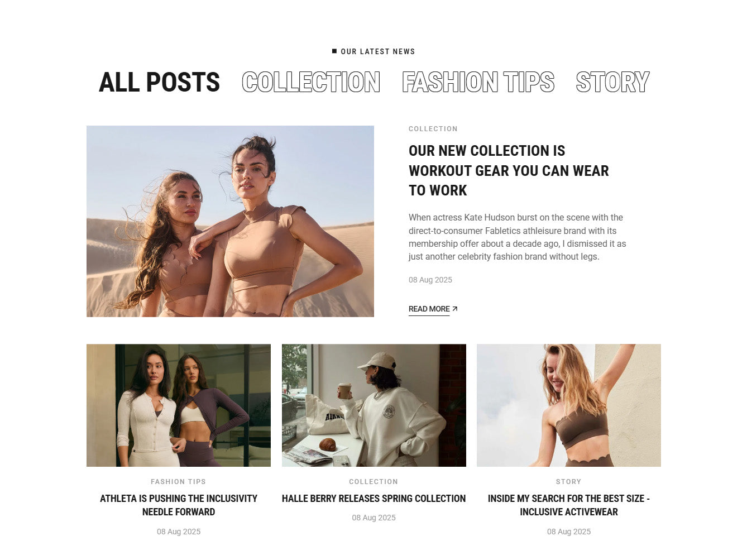Open Athleta Is Pushing the Inclusivity article

pyautogui.click(x=179, y=505)
